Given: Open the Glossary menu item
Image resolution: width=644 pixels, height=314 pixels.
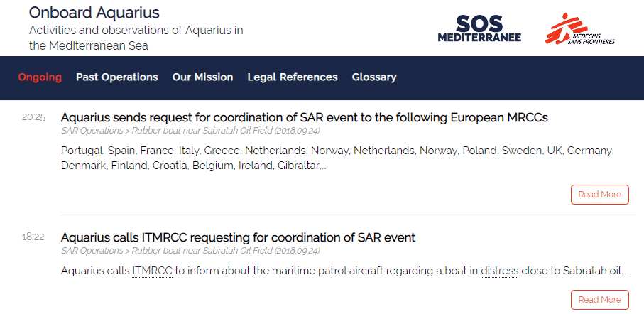Looking at the screenshot, I should (x=374, y=77).
